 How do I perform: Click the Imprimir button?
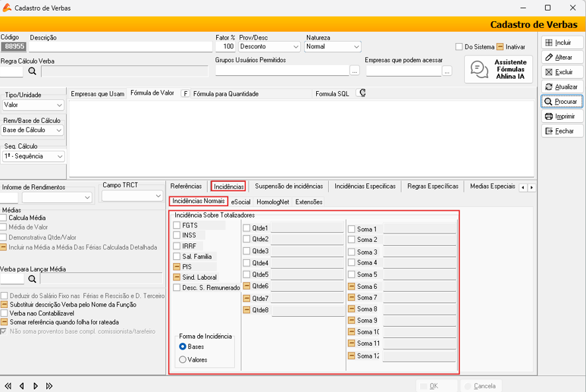[562, 116]
